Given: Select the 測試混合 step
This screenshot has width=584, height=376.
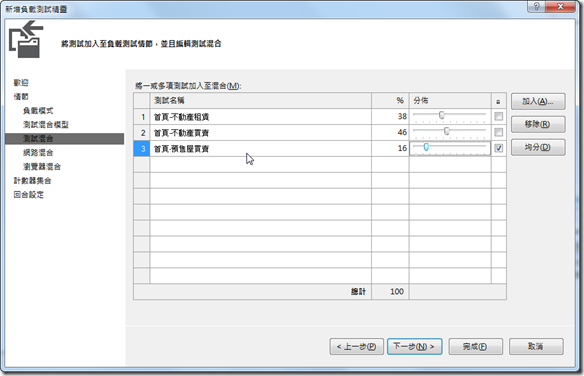Looking at the screenshot, I should point(64,138).
